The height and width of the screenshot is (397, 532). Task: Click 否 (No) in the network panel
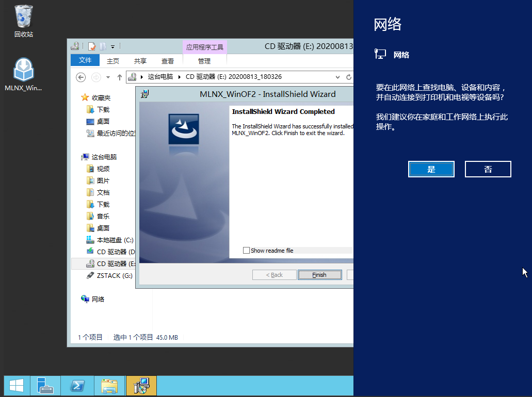pyautogui.click(x=488, y=169)
